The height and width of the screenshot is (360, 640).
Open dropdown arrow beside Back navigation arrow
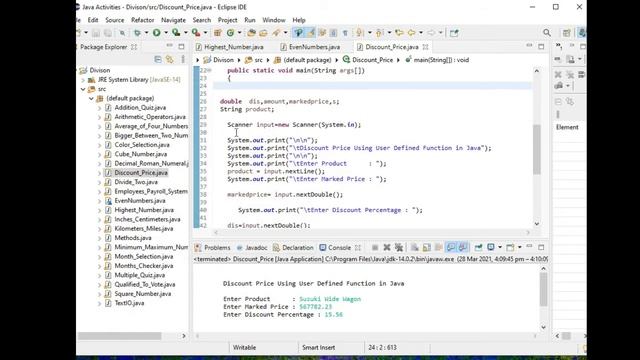[421, 33]
